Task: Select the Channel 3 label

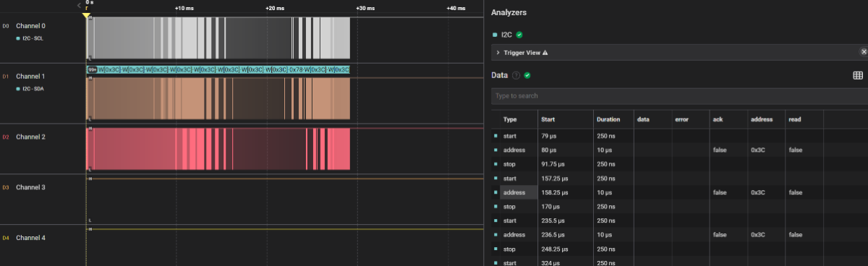Action: pyautogui.click(x=30, y=187)
